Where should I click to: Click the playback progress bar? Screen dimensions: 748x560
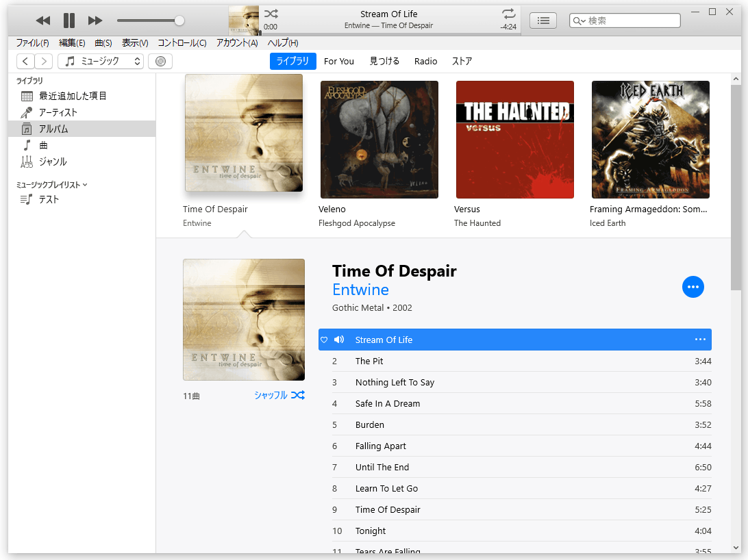click(390, 34)
